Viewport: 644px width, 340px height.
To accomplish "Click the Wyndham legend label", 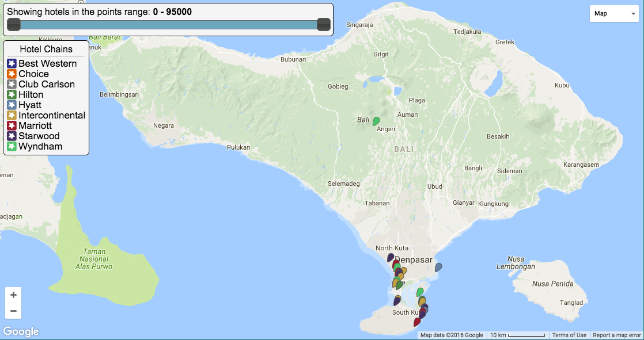I will click(40, 147).
